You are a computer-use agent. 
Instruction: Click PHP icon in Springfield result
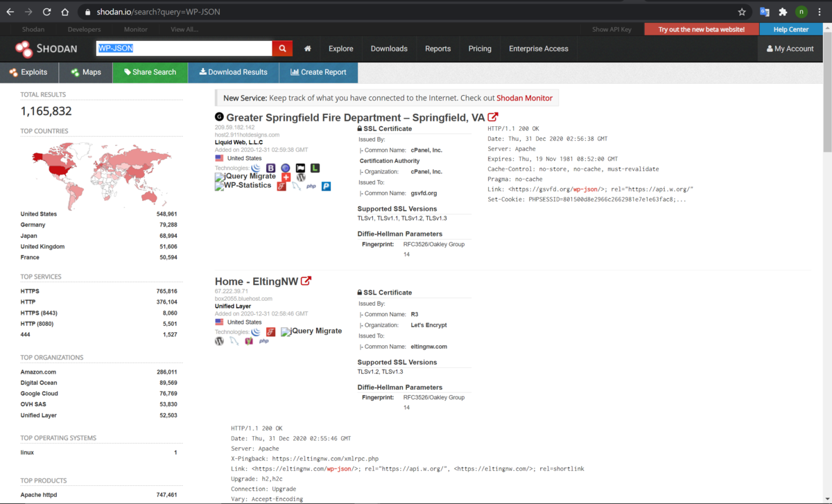pyautogui.click(x=311, y=186)
